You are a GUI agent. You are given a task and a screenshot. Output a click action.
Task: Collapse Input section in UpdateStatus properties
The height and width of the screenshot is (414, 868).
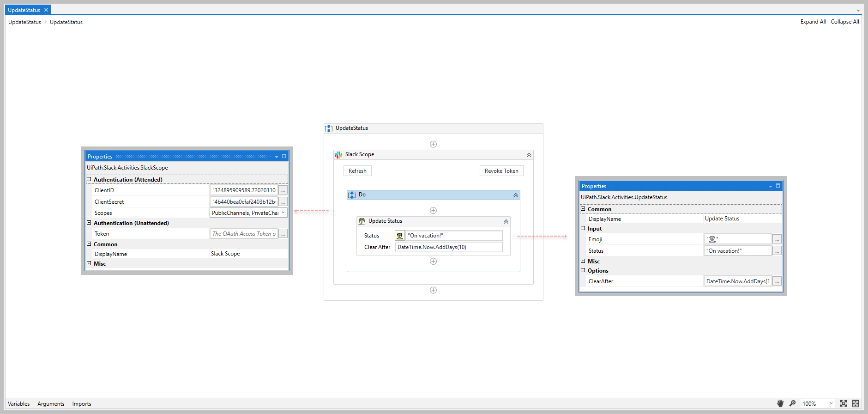583,228
